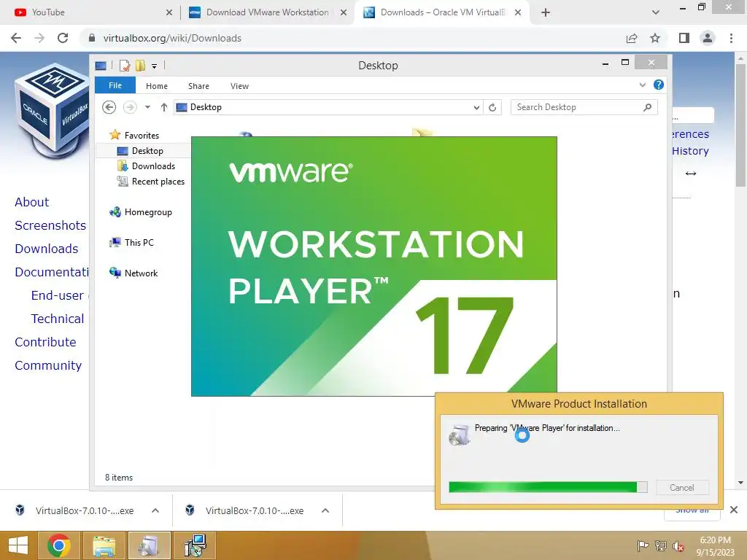Open Downloads link in VirtualBox sidebar
747x560 pixels.
(x=46, y=249)
